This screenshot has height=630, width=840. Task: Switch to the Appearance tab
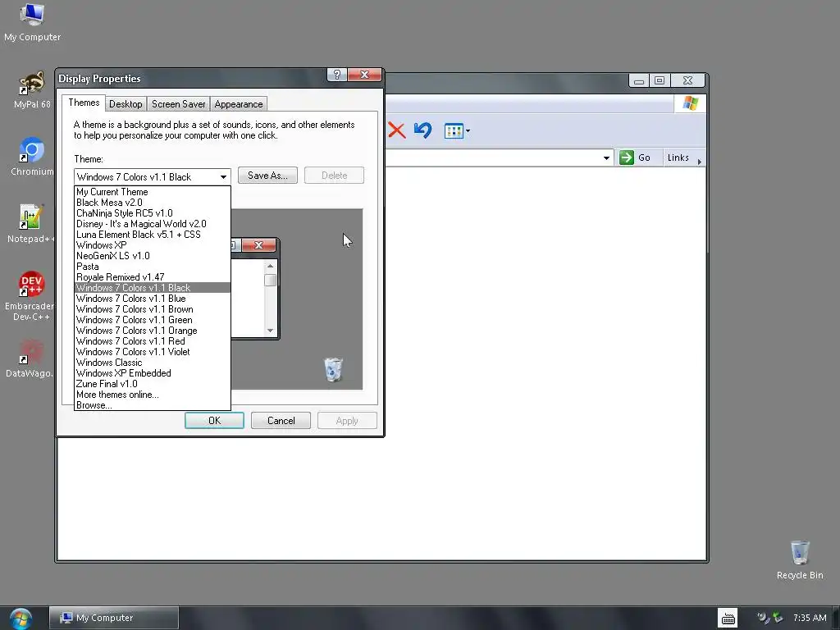tap(239, 104)
